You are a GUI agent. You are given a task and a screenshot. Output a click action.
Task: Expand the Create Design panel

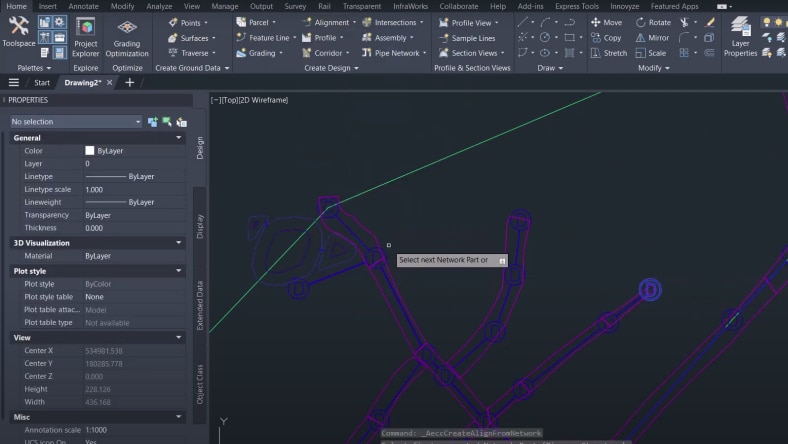pos(331,68)
